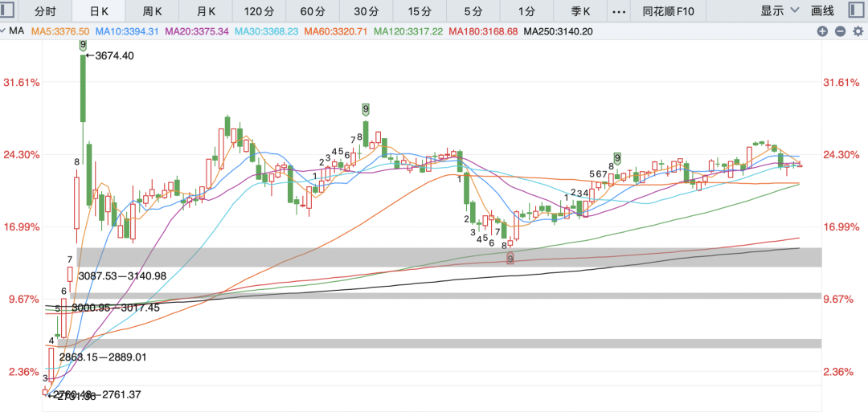
Task: Switch to 月K monthly chart
Action: 206,10
